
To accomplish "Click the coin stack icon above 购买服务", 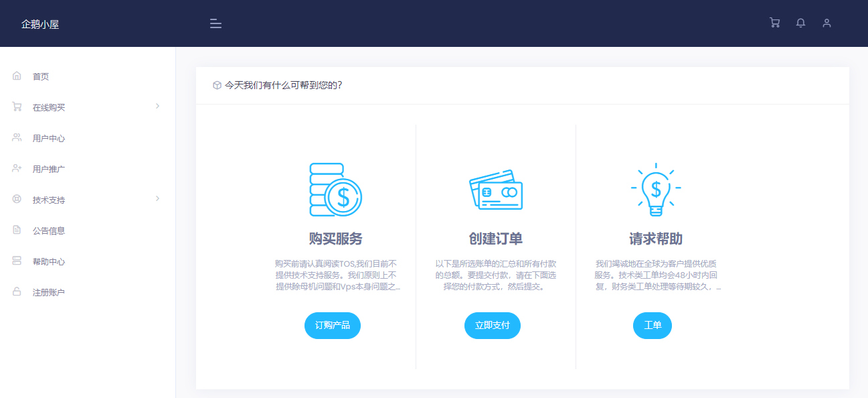I will 335,189.
